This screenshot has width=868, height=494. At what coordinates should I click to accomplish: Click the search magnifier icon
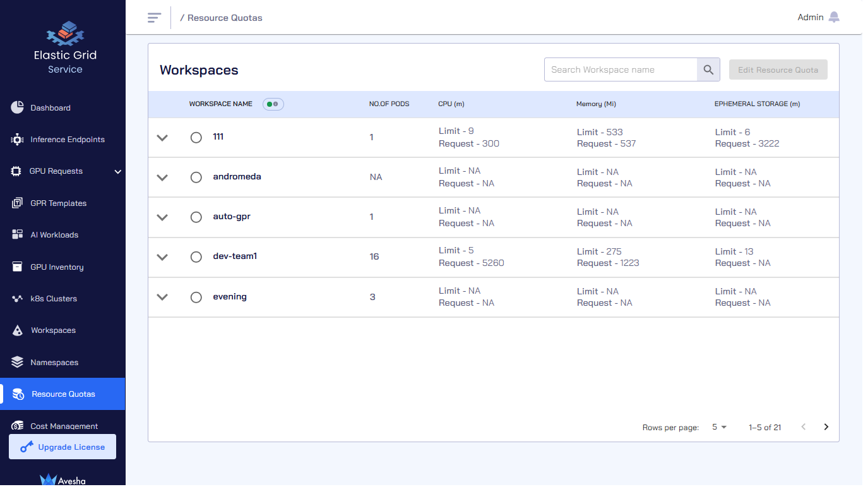[x=708, y=70]
